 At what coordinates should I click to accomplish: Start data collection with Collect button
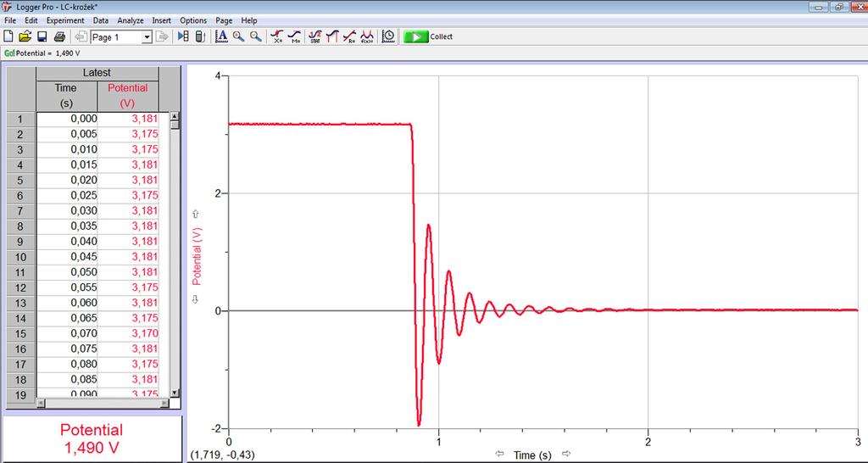[x=428, y=36]
